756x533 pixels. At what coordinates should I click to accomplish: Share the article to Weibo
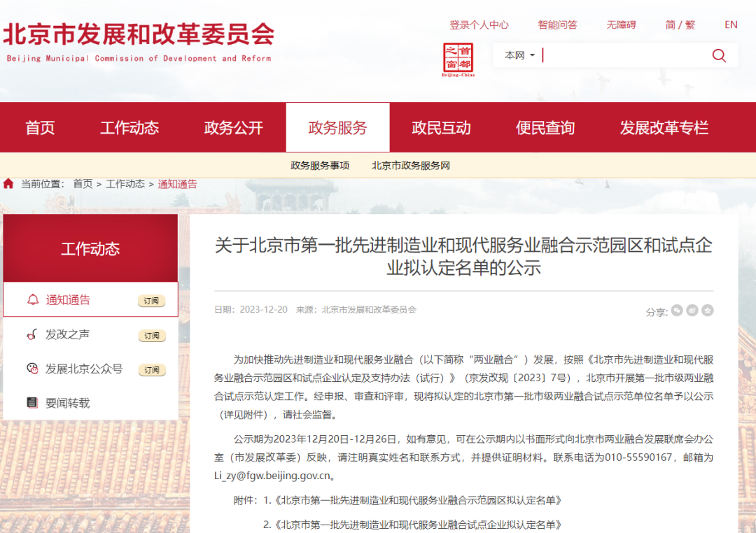point(692,310)
